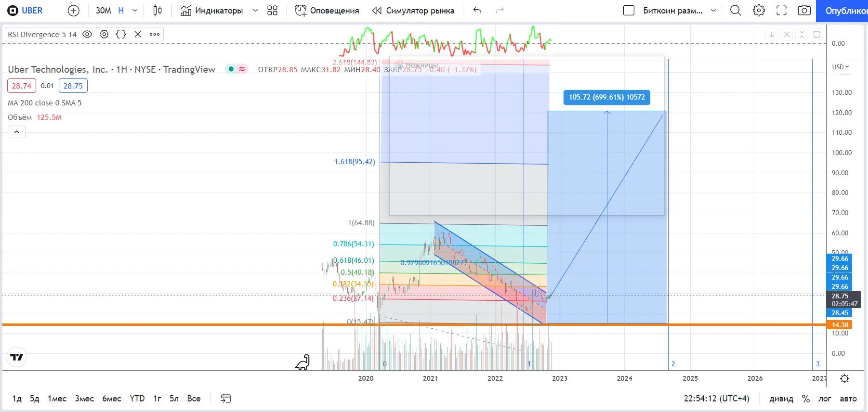Open the candlestick chart type selector
Image resolution: width=868 pixels, height=412 pixels.
[x=158, y=11]
